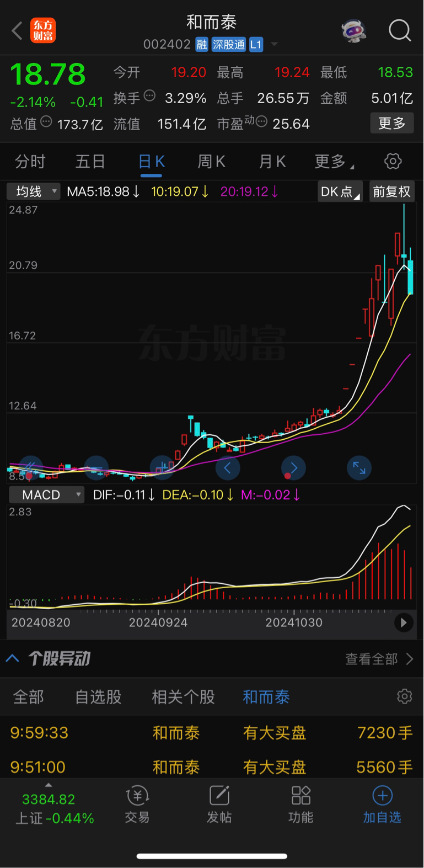Move chart right with arrow button
The height and width of the screenshot is (868, 424).
pos(293,468)
